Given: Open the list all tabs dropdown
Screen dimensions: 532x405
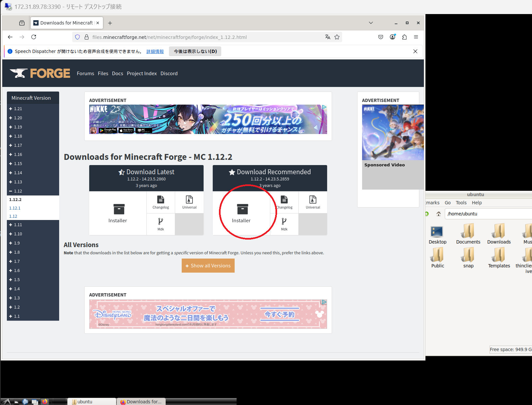Looking at the screenshot, I should (371, 23).
